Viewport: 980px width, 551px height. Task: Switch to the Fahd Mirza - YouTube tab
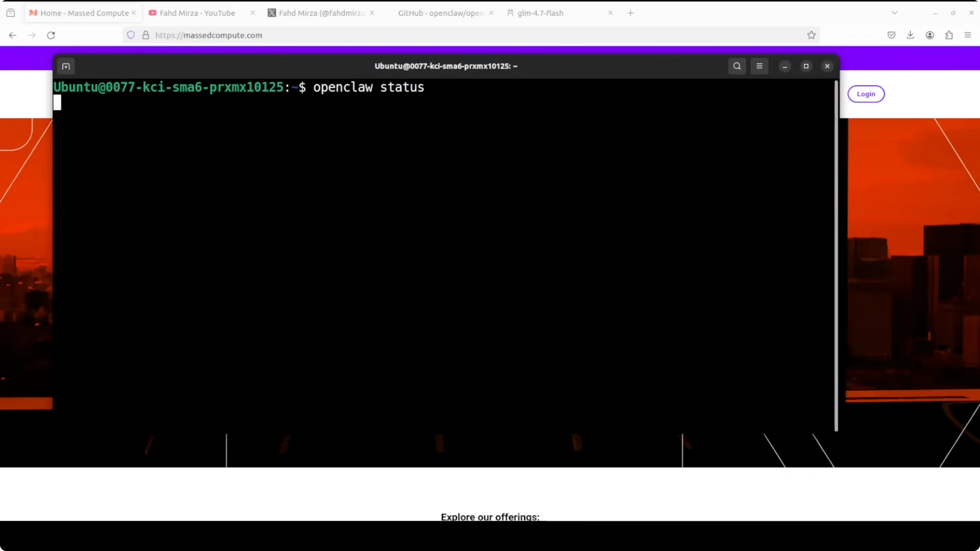197,13
